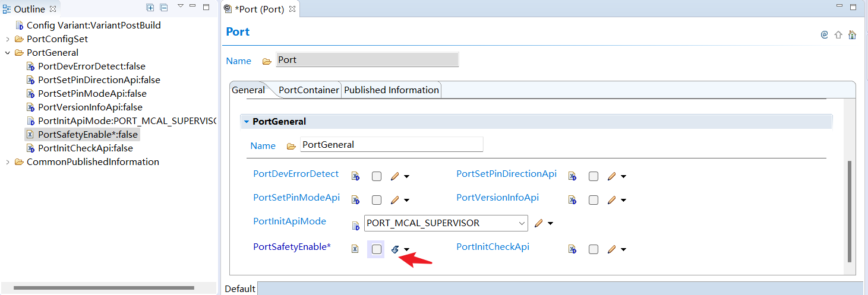Switch to the General tab
868x295 pixels.
[x=248, y=90]
